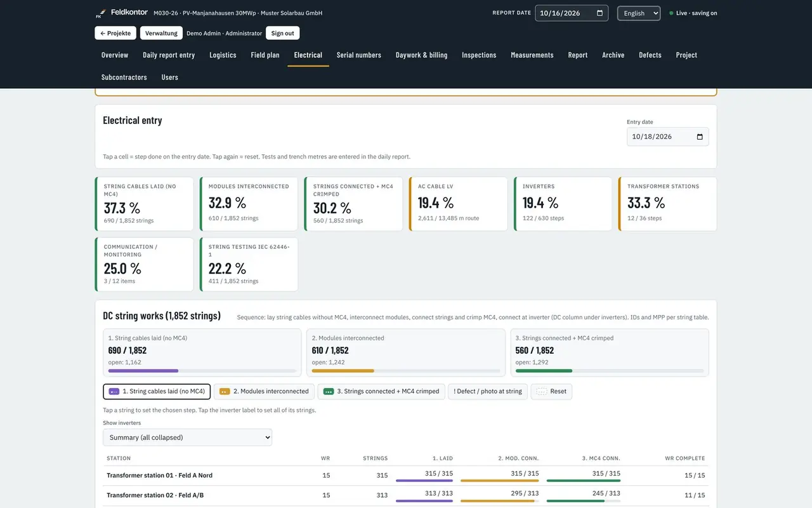Switch to the Defects tab
The width and height of the screenshot is (812, 508).
coord(650,55)
